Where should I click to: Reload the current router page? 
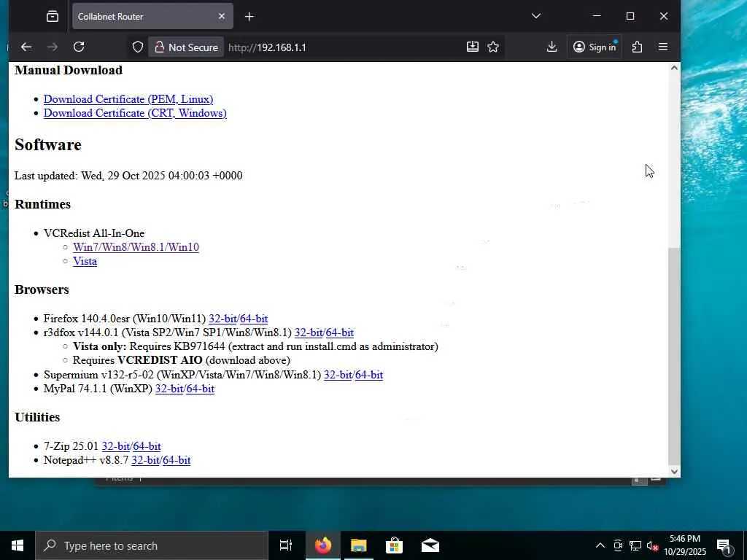point(79,47)
